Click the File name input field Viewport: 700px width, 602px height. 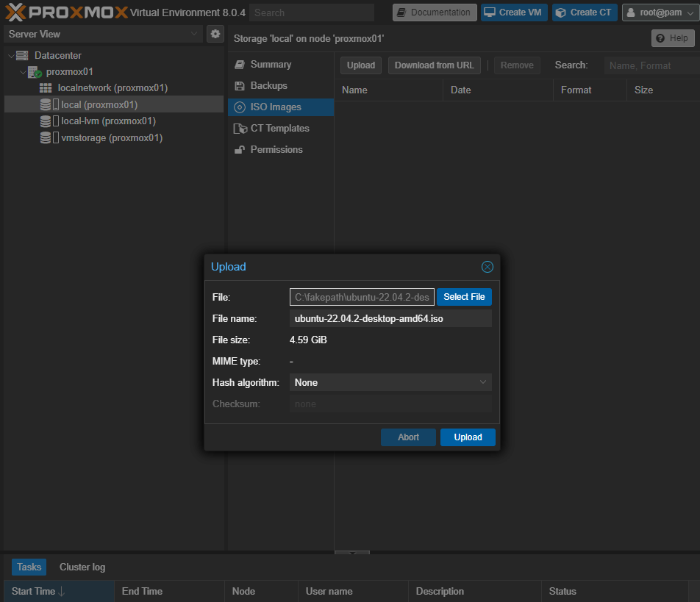coord(390,318)
